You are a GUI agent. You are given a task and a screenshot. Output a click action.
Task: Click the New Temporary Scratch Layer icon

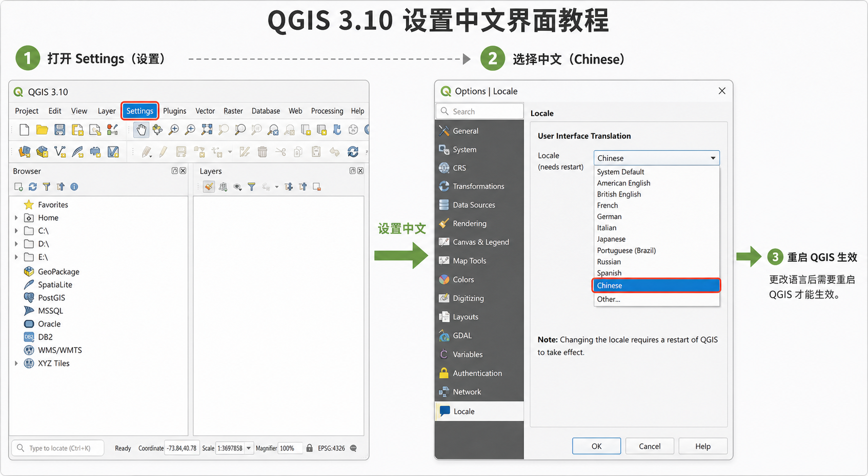click(95, 152)
